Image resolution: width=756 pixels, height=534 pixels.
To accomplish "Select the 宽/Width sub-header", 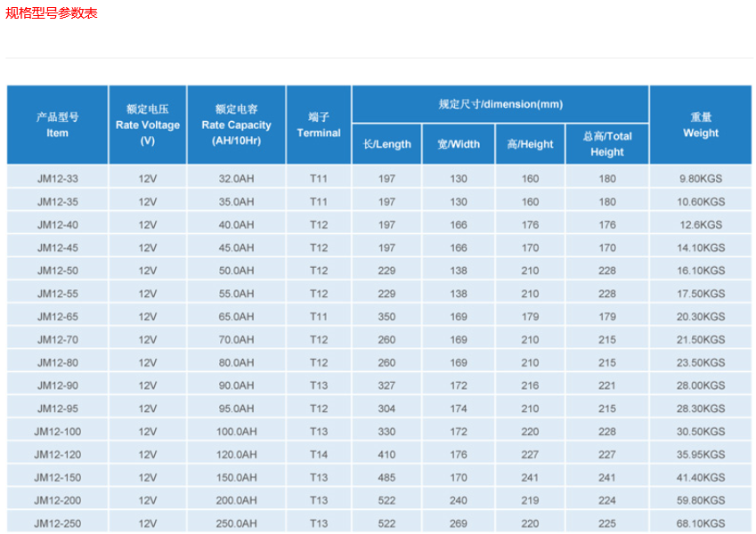I will click(x=459, y=144).
